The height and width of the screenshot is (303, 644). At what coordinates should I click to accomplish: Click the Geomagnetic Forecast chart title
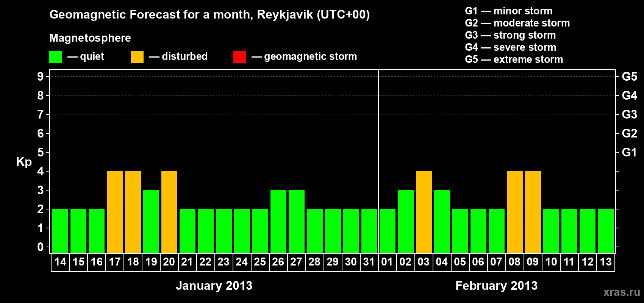[x=209, y=15]
